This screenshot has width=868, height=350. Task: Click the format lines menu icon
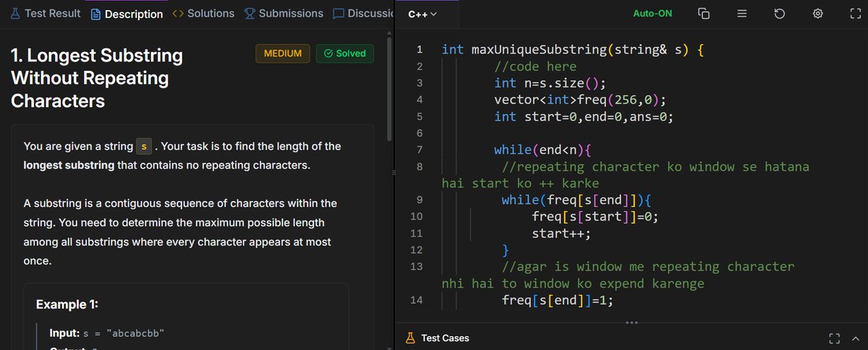pyautogui.click(x=741, y=14)
